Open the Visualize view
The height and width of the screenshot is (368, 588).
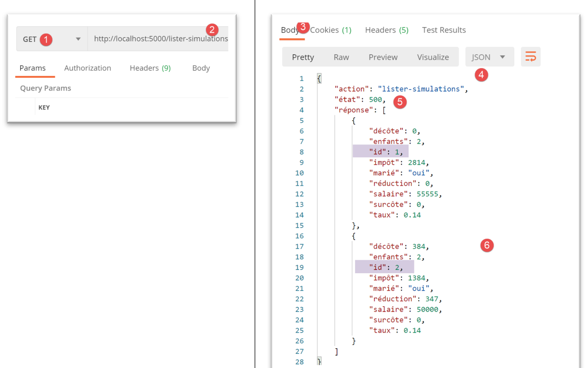coord(433,57)
